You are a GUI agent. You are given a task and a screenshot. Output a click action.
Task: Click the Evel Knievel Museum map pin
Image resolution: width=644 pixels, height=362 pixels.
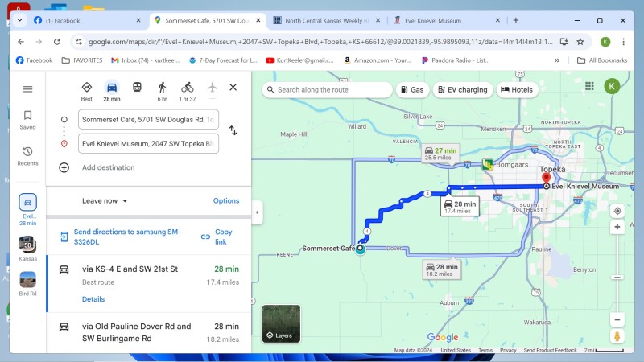[546, 179]
